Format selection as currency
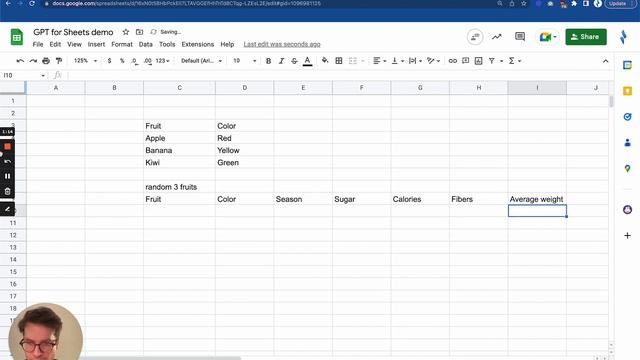 pos(109,61)
